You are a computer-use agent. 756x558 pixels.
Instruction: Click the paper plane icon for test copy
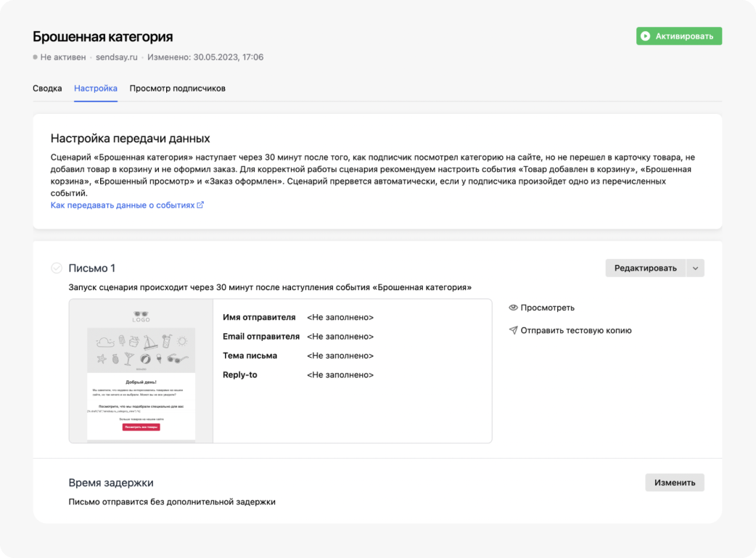pos(513,331)
